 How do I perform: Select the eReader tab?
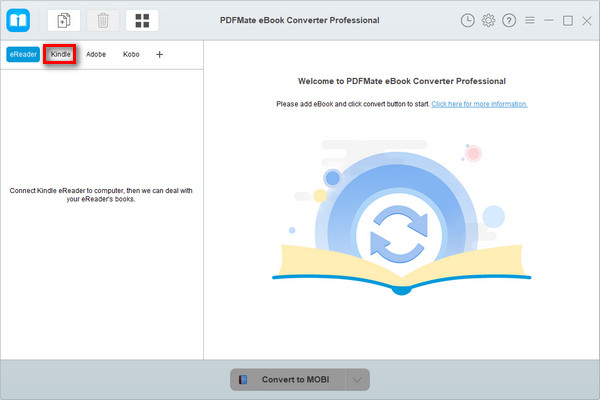tap(23, 54)
